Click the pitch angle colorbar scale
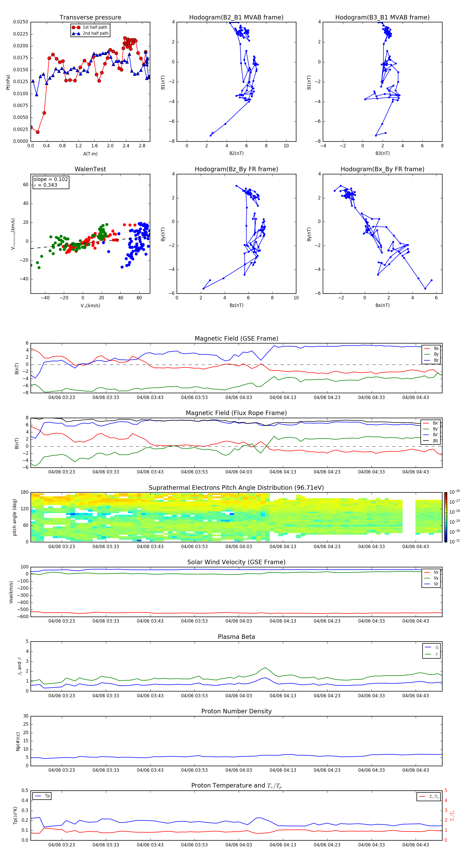 coord(446,517)
